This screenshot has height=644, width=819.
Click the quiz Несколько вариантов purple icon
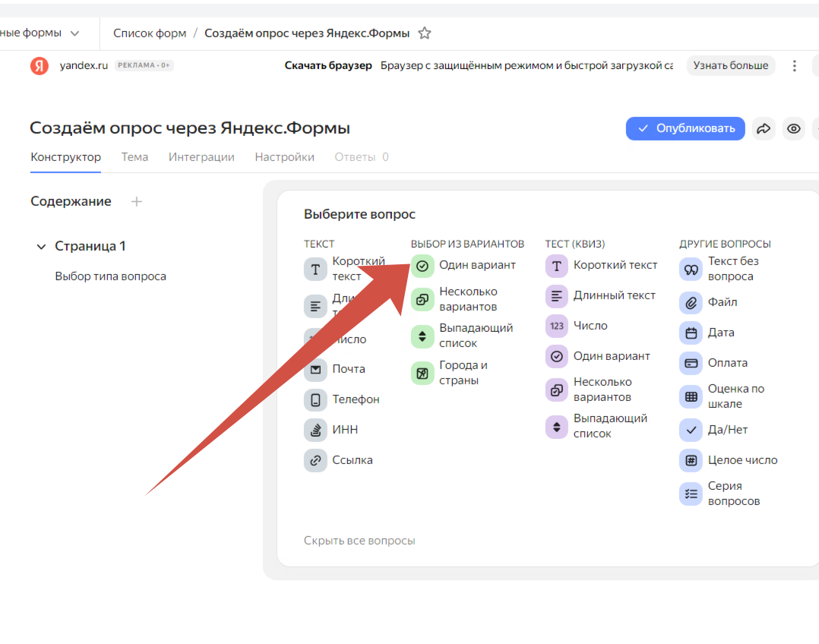[557, 390]
